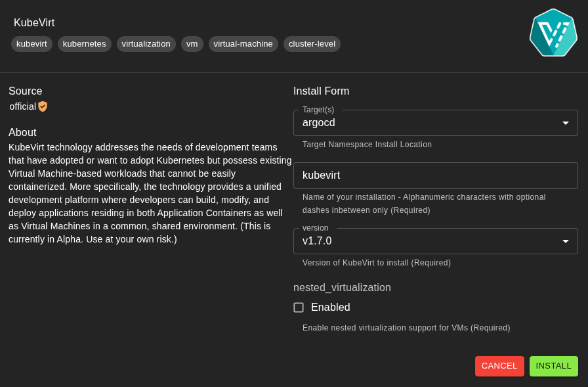Screen dimensions: 588x387
Task: Expand the argocd target dropdown field
Action: tap(436, 122)
